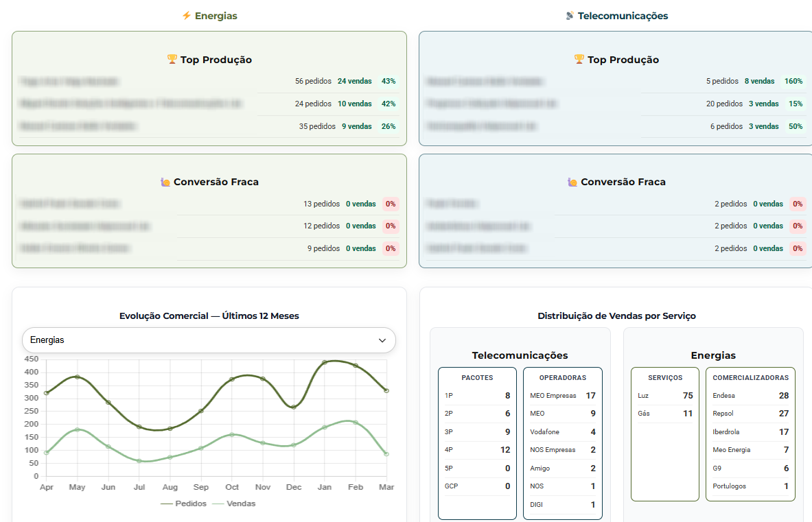Click the snail icon in Energias Conversão Fraca
The width and height of the screenshot is (812, 522).
(x=165, y=182)
